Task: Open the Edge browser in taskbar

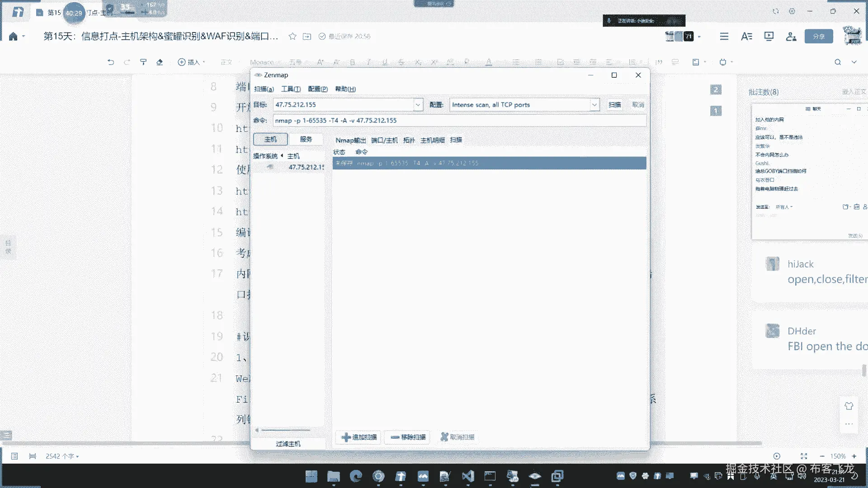Action: [356, 476]
